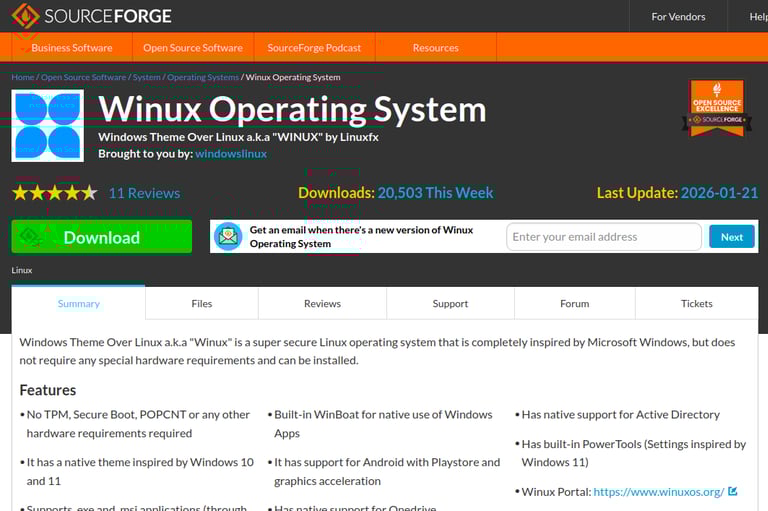Click the Winux Operating System title
This screenshot has height=511, width=768.
click(x=292, y=109)
